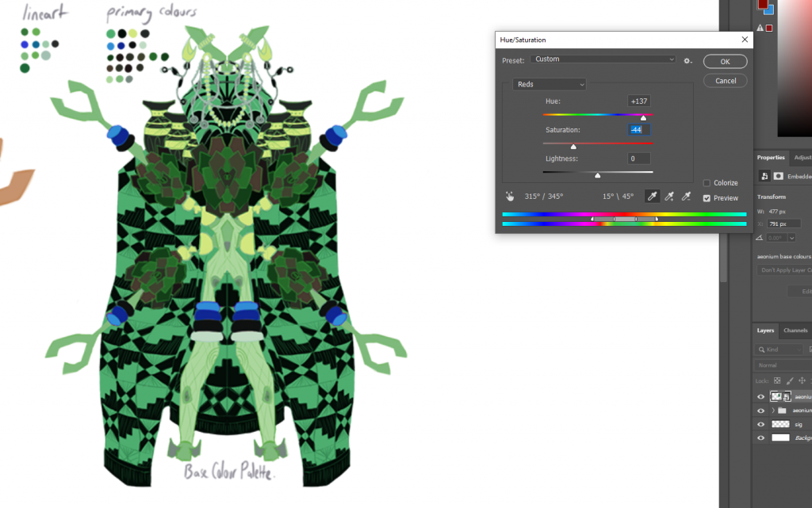Click the Saturation value field showing -44

point(639,130)
